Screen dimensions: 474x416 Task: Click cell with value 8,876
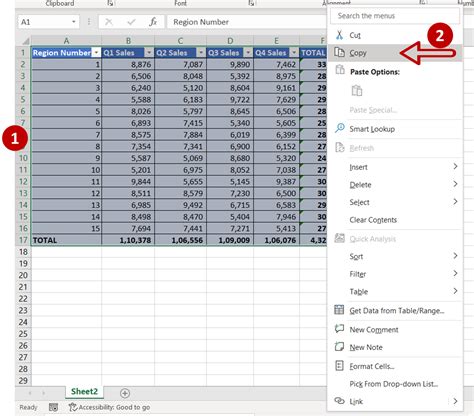point(128,64)
